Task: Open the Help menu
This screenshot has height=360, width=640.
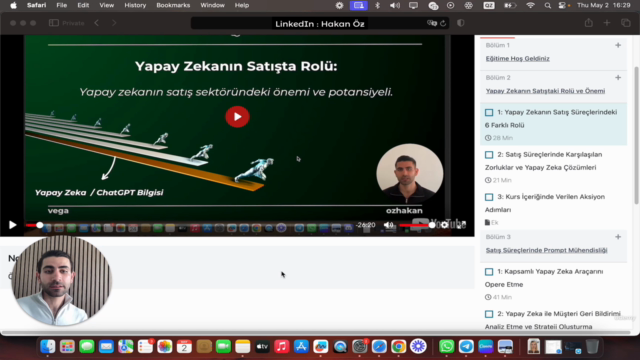Action: tap(242, 5)
